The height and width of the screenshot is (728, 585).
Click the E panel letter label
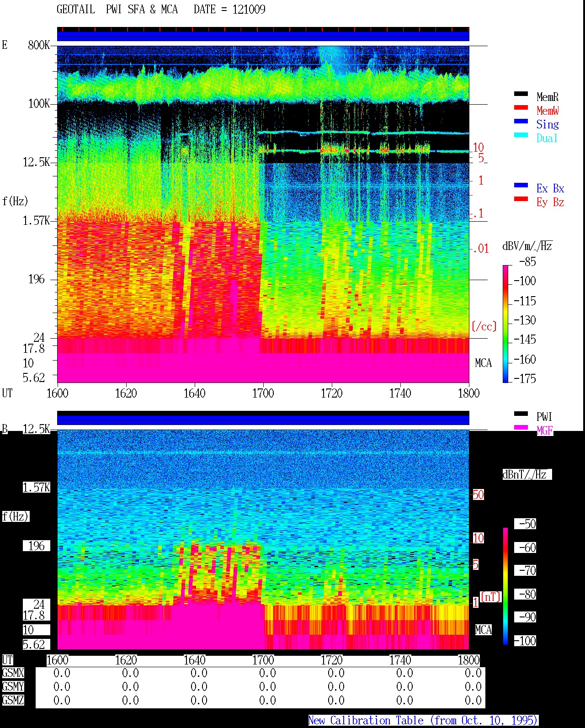click(5, 45)
